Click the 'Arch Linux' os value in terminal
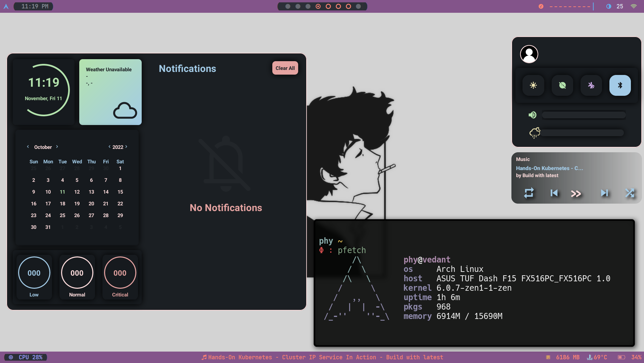The width and height of the screenshot is (644, 363). 460,269
